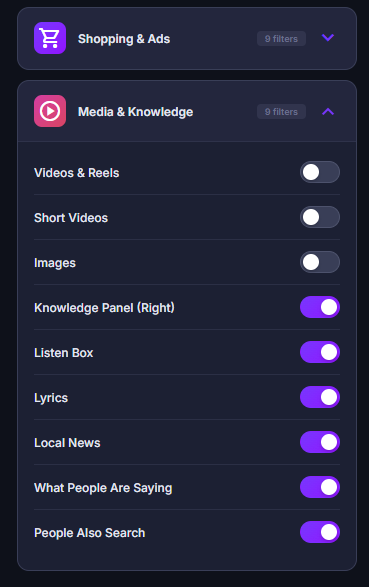The image size is (369, 587).
Task: Enable the Videos & Reels toggle
Action: [x=320, y=172]
